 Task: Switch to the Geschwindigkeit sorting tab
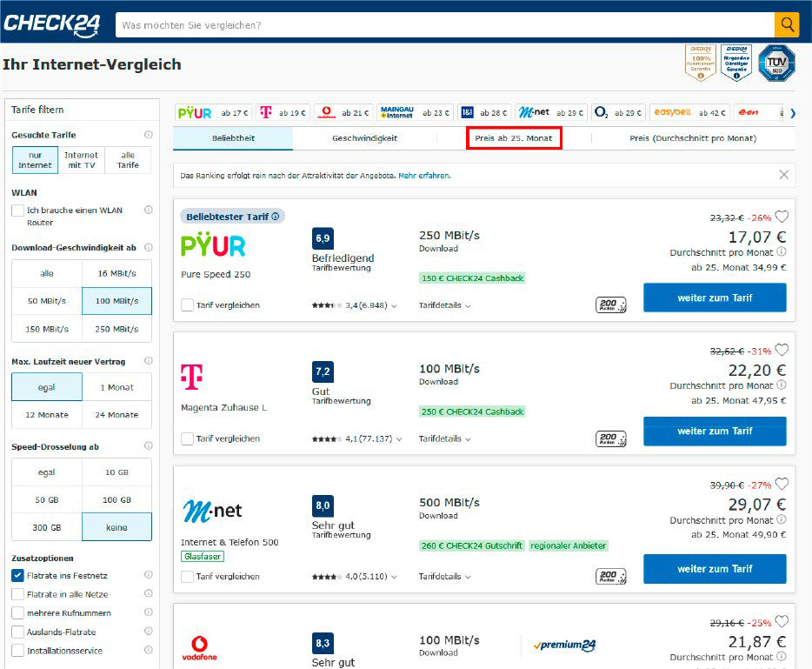363,137
